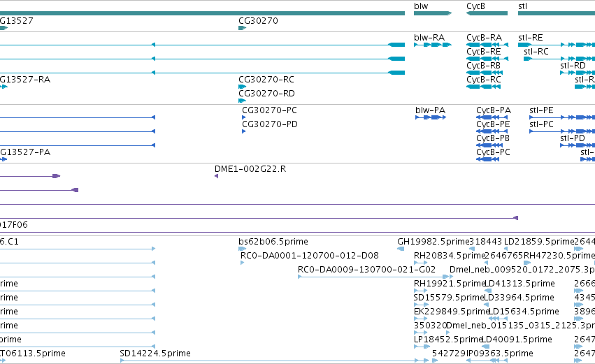Select transcript CG30270-RC label
Image resolution: width=595 pixels, height=364 pixels.
click(x=266, y=80)
